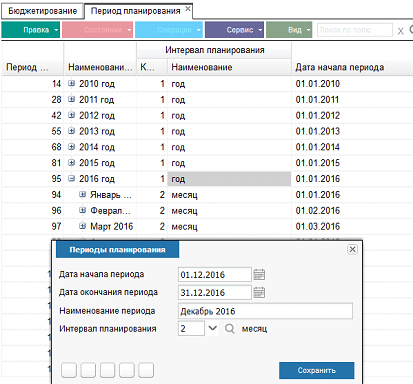Expand the Февраль month node
Viewport: 413px width, 384px height.
point(82,210)
